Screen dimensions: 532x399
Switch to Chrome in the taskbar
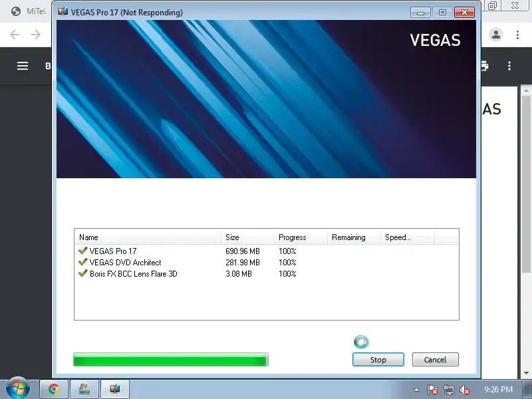[x=54, y=389]
